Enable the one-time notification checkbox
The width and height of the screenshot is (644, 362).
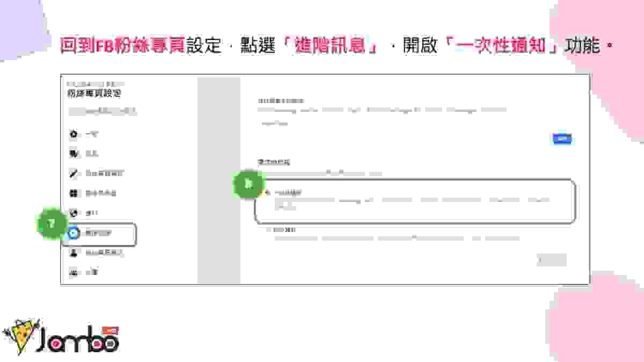[268, 192]
